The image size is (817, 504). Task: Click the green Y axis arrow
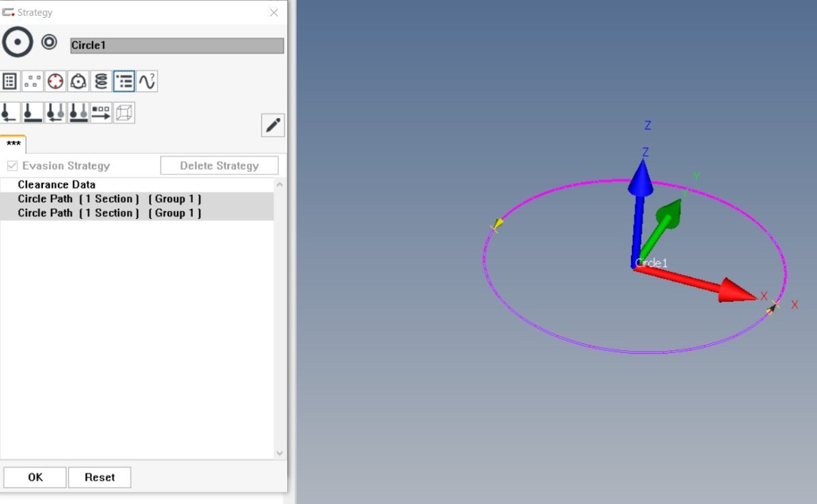(x=660, y=229)
